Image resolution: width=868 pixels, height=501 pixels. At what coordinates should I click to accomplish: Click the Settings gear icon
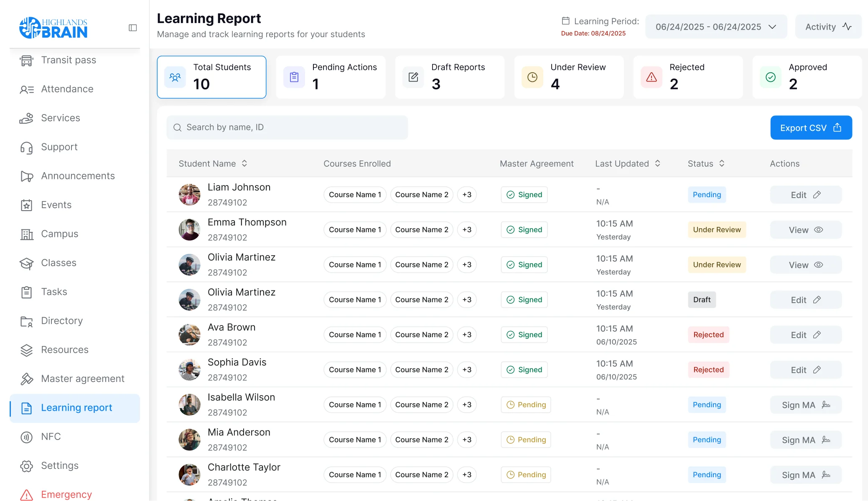click(x=27, y=466)
